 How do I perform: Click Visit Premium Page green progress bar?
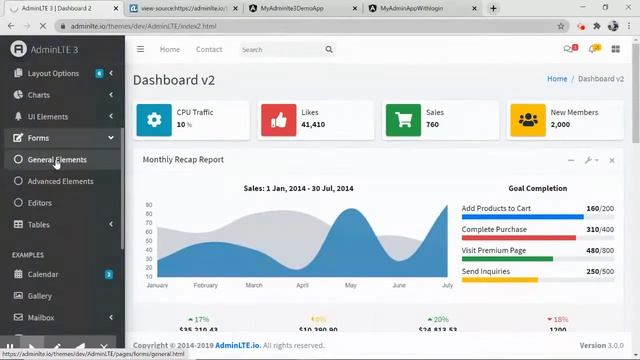point(538,259)
